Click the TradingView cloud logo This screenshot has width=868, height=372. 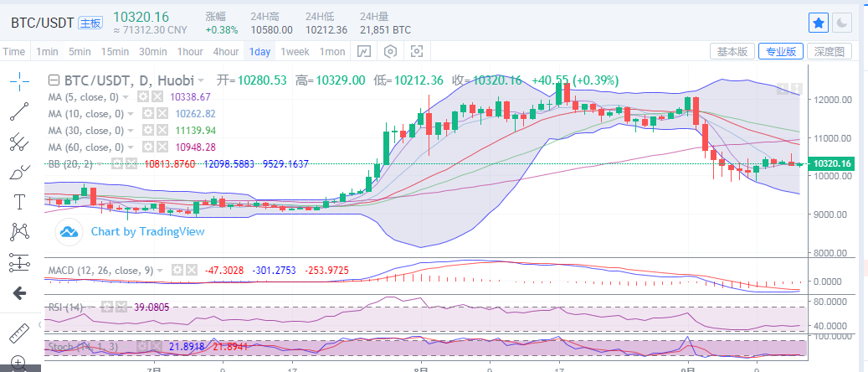click(x=69, y=232)
